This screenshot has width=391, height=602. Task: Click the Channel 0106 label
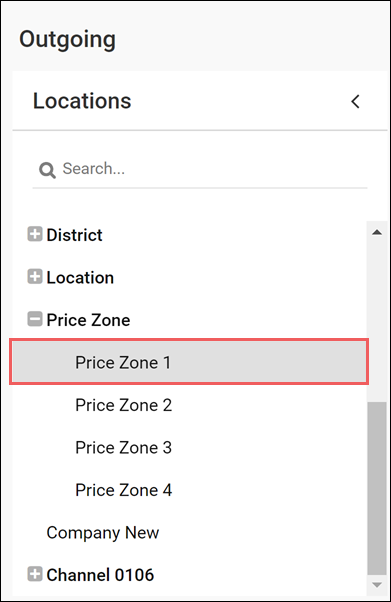click(100, 575)
